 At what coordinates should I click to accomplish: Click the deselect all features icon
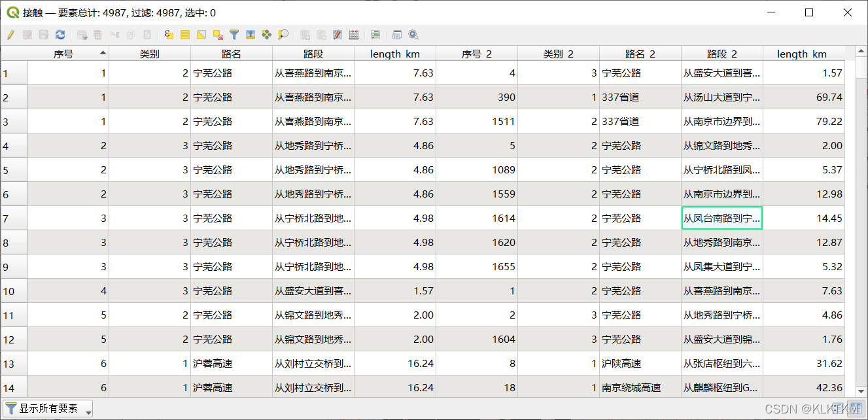218,35
